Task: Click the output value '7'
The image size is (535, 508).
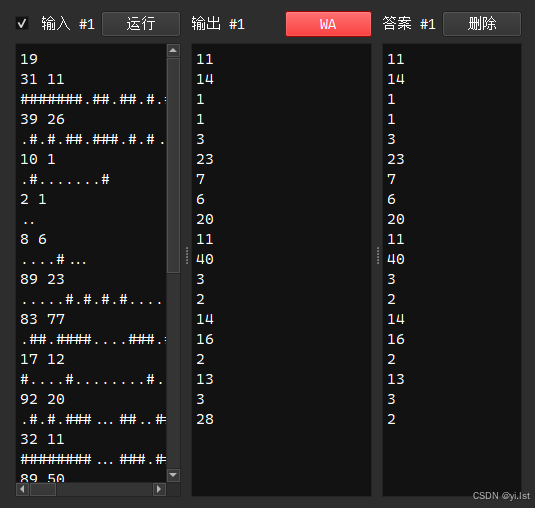Action: pos(200,179)
